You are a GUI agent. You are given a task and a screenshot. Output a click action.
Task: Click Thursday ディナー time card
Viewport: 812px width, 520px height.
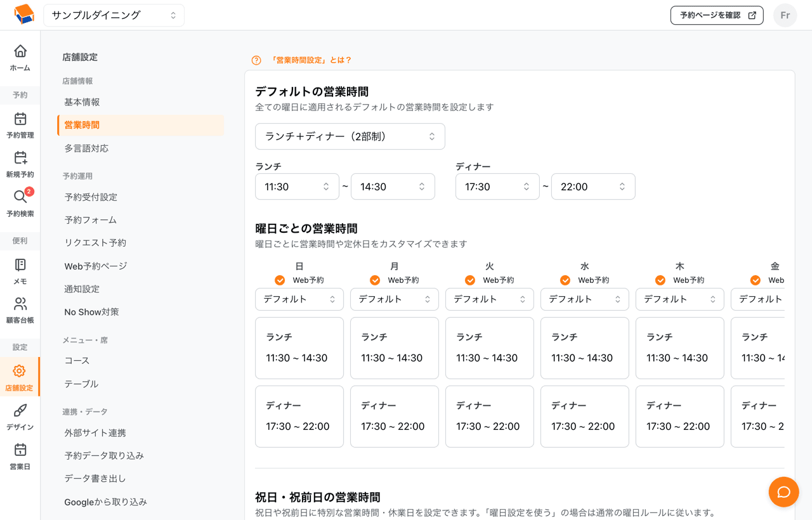(680, 417)
